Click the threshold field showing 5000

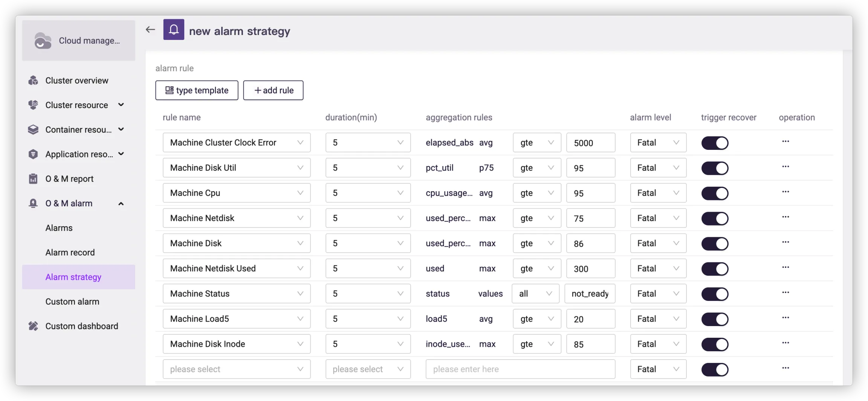[x=590, y=143]
